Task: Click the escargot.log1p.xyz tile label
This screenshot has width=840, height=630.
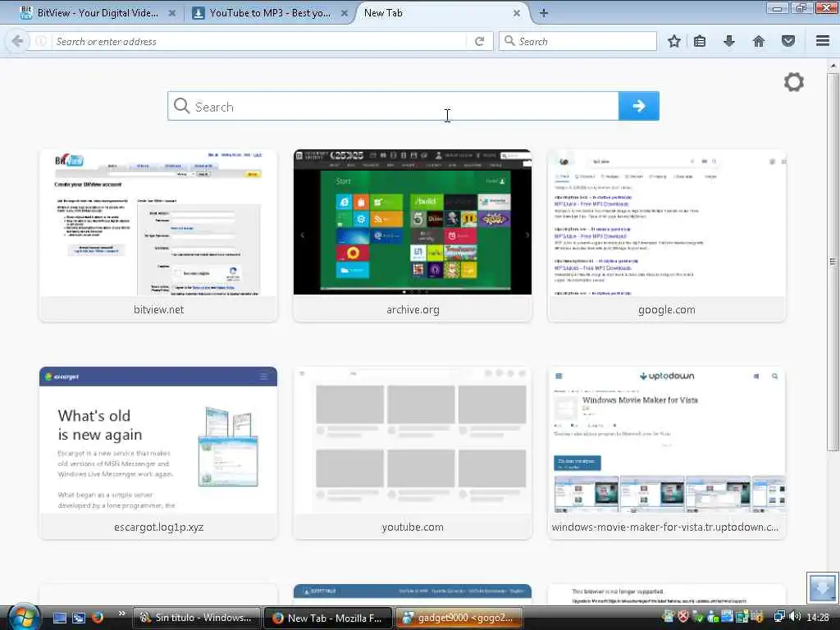Action: tap(158, 527)
